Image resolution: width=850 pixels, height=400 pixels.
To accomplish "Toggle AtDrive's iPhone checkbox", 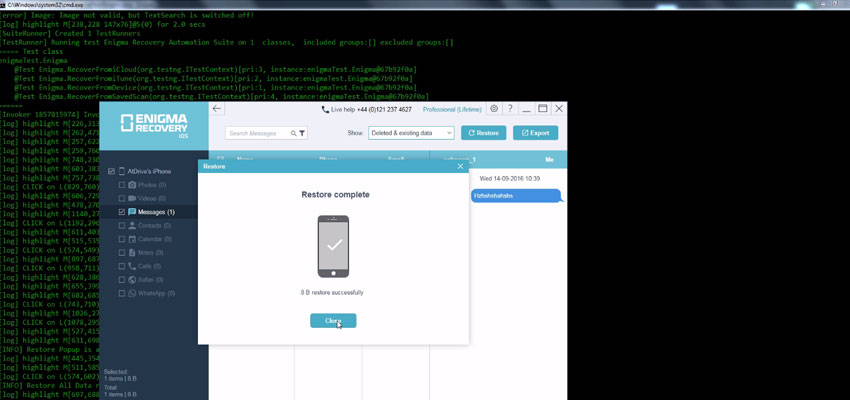I will [x=112, y=171].
